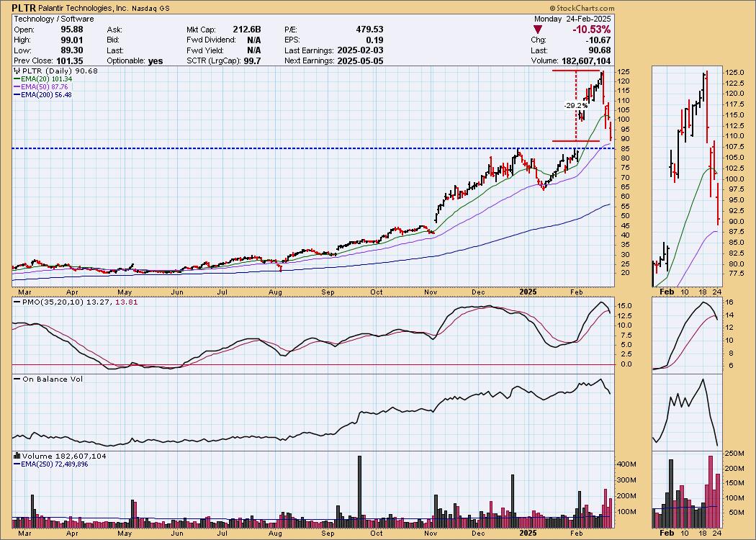756x540 pixels.
Task: Select the EPS value 0.19
Action: [374, 40]
